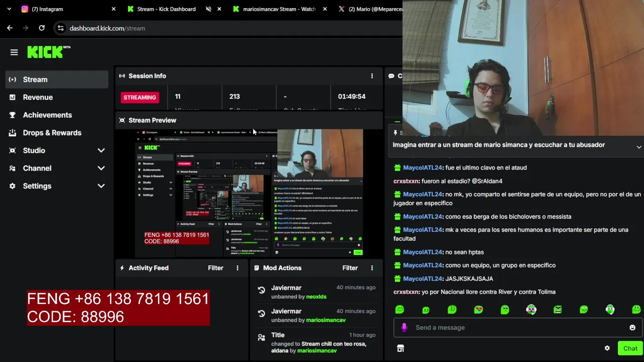Viewport: 644px width, 362px height.
Task: Open the Activity Feed Filter
Action: click(215, 268)
